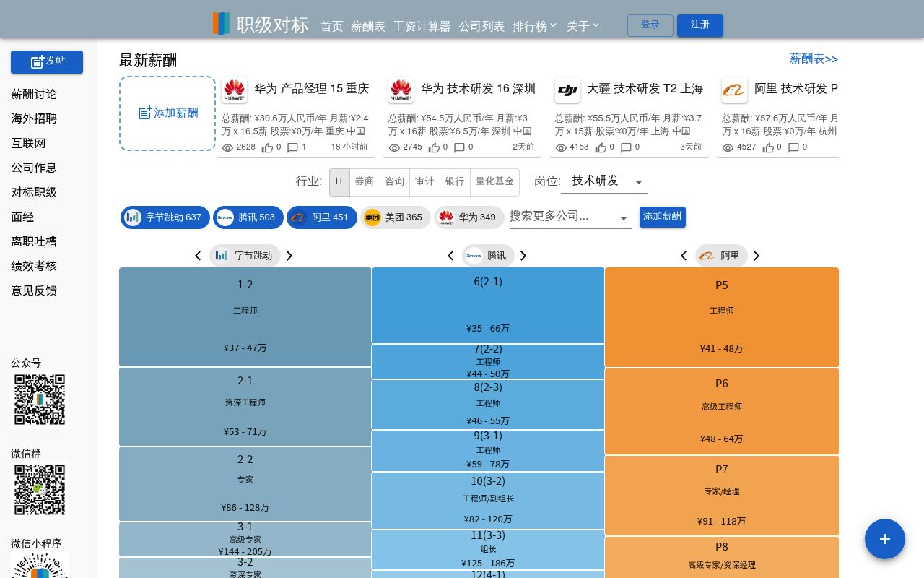
Task: Like the 大疆 技术研发 T2 上海 post
Action: click(x=601, y=147)
